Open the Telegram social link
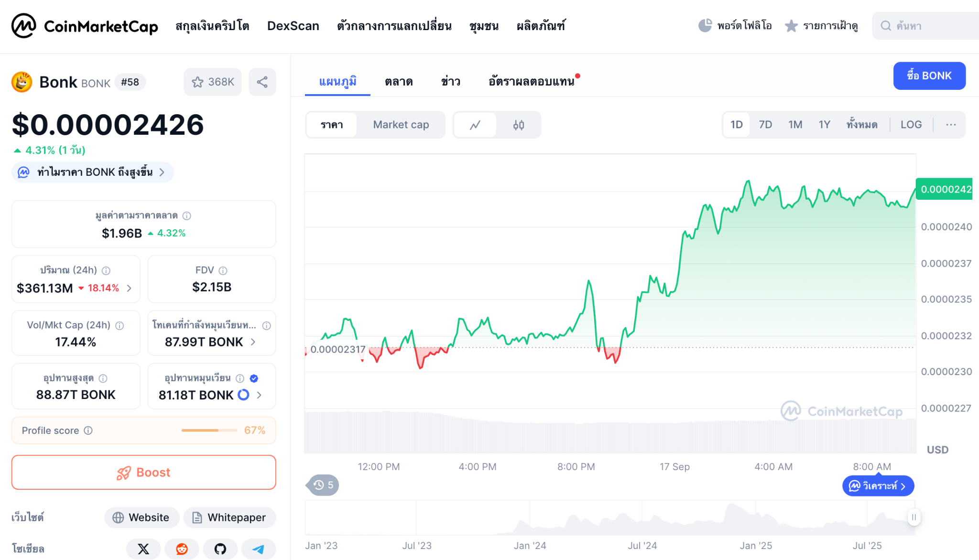This screenshot has height=560, width=979. (x=258, y=549)
